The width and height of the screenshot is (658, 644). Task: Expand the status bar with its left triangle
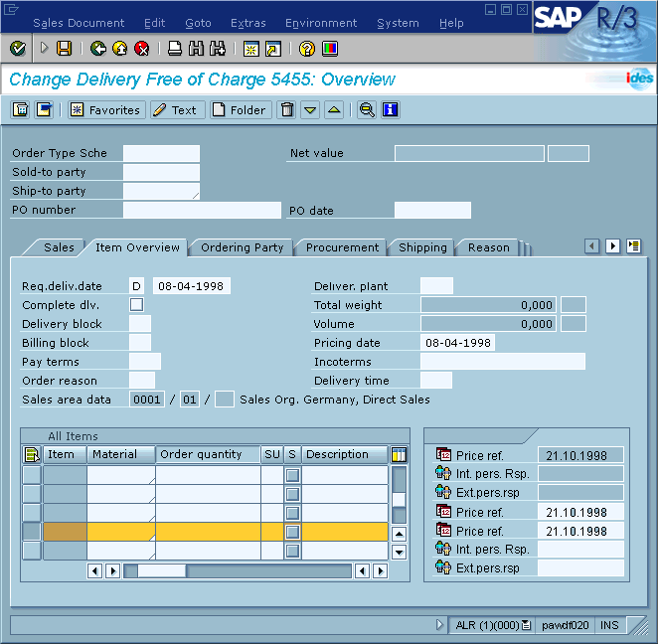pyautogui.click(x=439, y=625)
